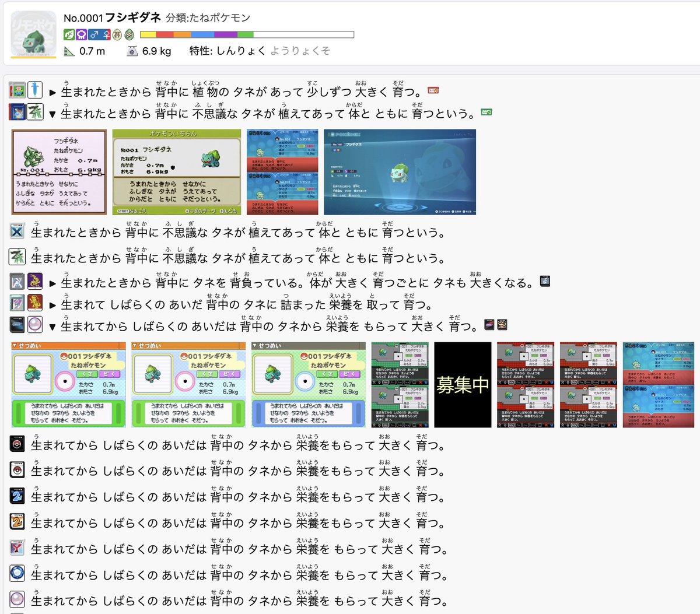The height and width of the screenshot is (614, 700).
Task: Click the male/female gender ratio icon
Action: [100, 35]
